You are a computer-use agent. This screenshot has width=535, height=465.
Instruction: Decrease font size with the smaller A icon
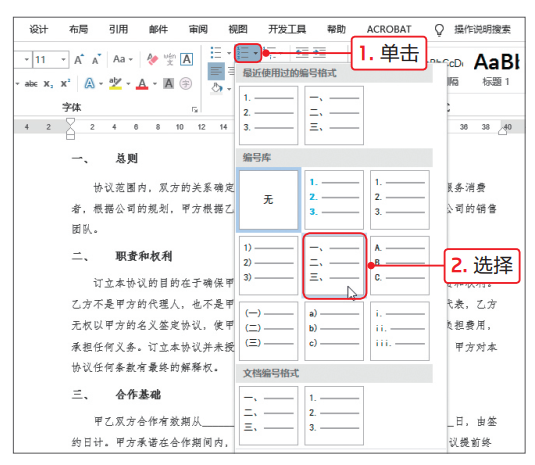(97, 60)
